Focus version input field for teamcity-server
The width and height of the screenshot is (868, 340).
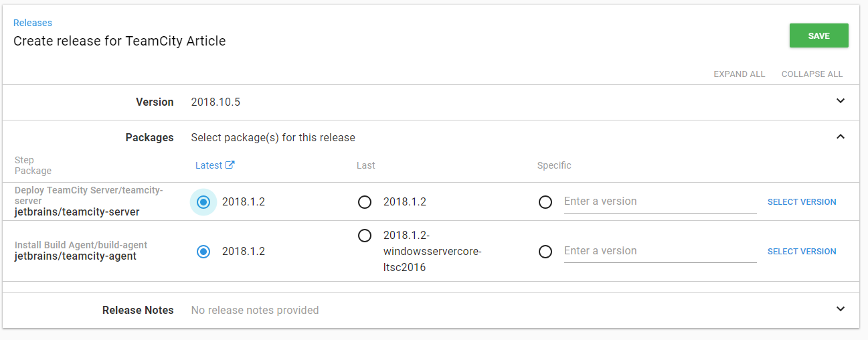click(660, 201)
